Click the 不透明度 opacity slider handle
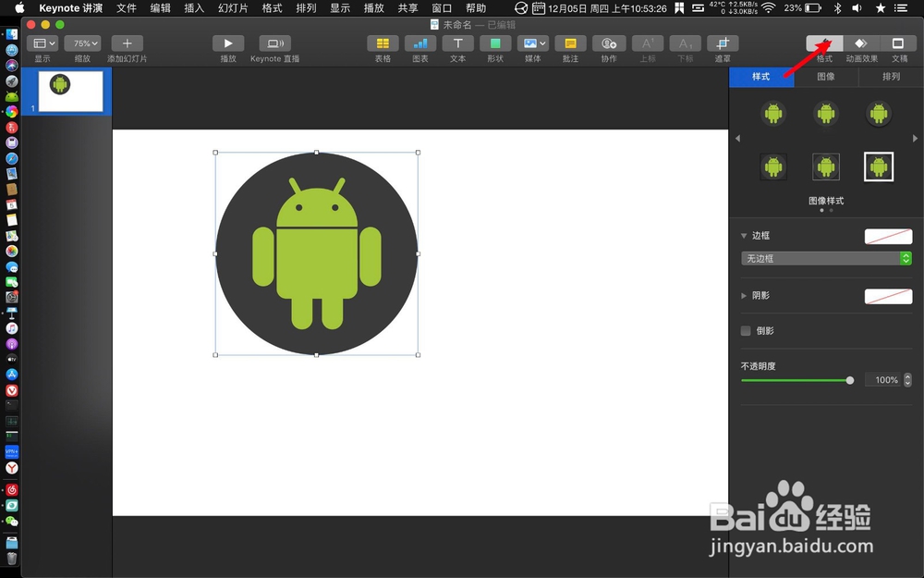 click(850, 380)
